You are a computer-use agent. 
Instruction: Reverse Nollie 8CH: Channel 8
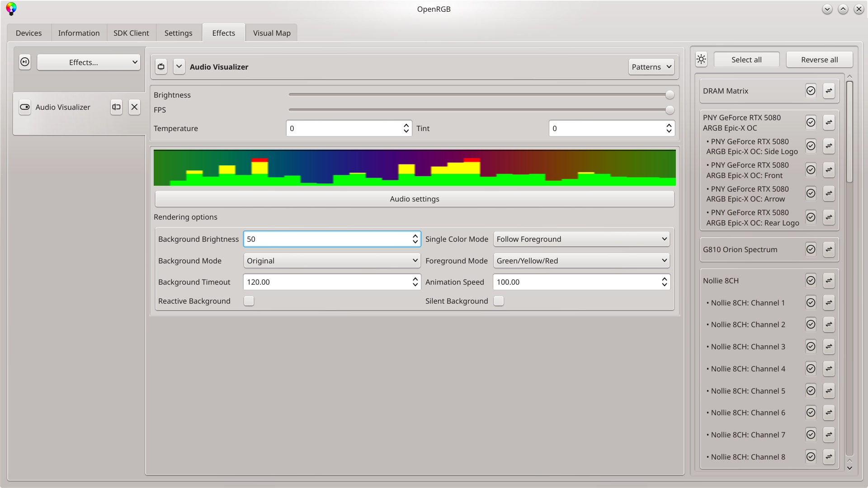829,457
